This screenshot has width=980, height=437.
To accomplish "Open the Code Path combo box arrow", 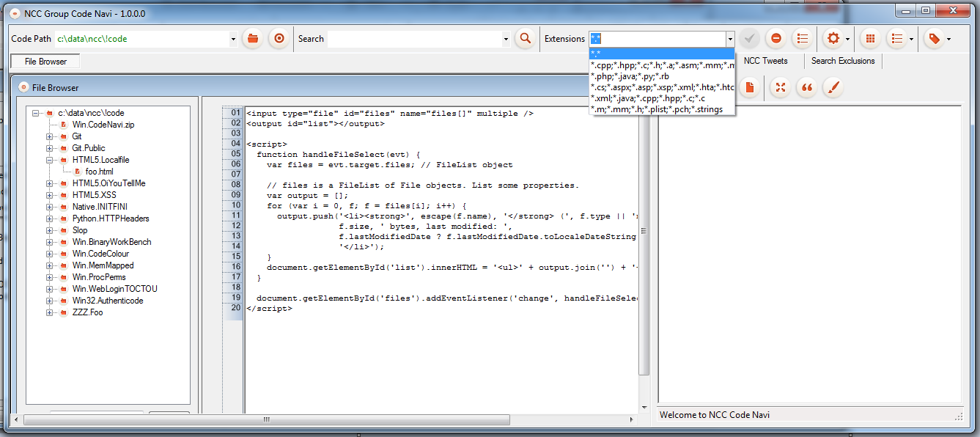I will pos(233,39).
